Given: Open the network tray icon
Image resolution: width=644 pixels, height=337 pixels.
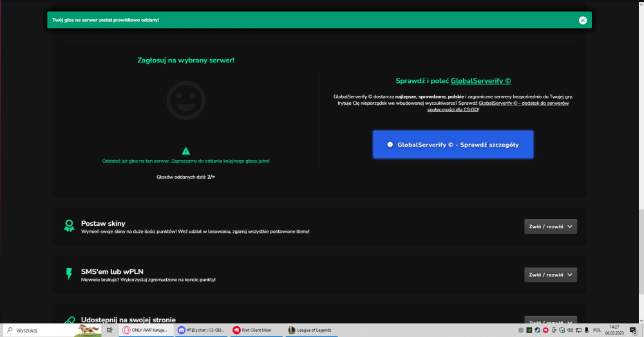Looking at the screenshot, I should point(578,330).
